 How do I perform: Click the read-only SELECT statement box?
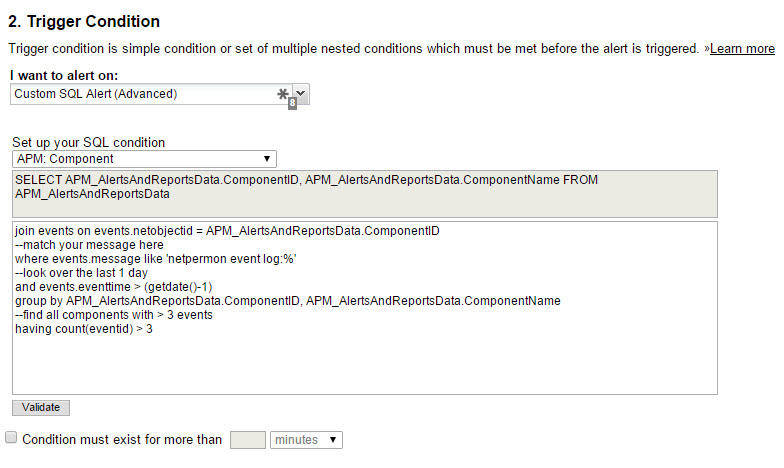pos(364,194)
